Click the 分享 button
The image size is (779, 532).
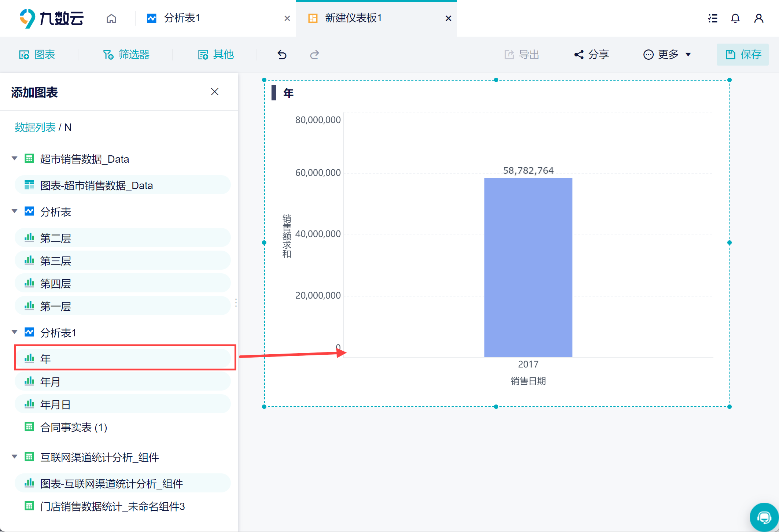click(591, 55)
